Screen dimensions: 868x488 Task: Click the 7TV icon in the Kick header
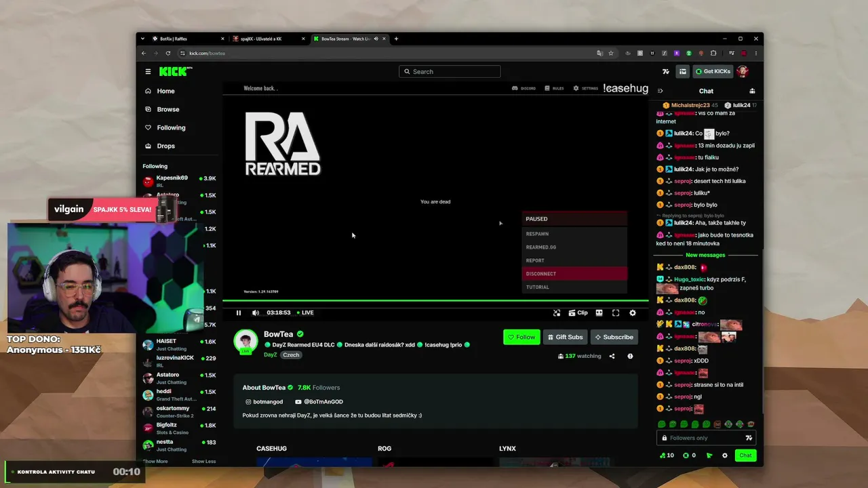pyautogui.click(x=666, y=72)
